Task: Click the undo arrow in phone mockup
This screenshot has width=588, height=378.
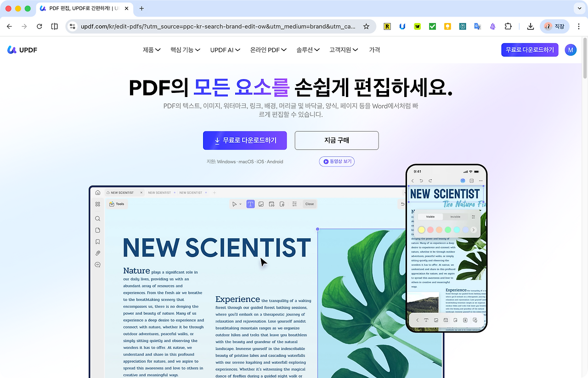Action: tap(421, 181)
